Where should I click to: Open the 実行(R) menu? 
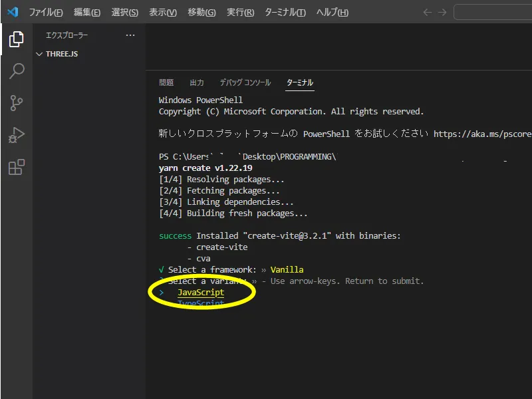click(240, 13)
